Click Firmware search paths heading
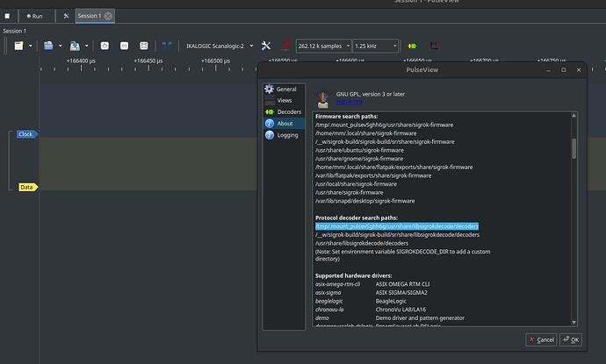606x364 pixels. (346, 116)
